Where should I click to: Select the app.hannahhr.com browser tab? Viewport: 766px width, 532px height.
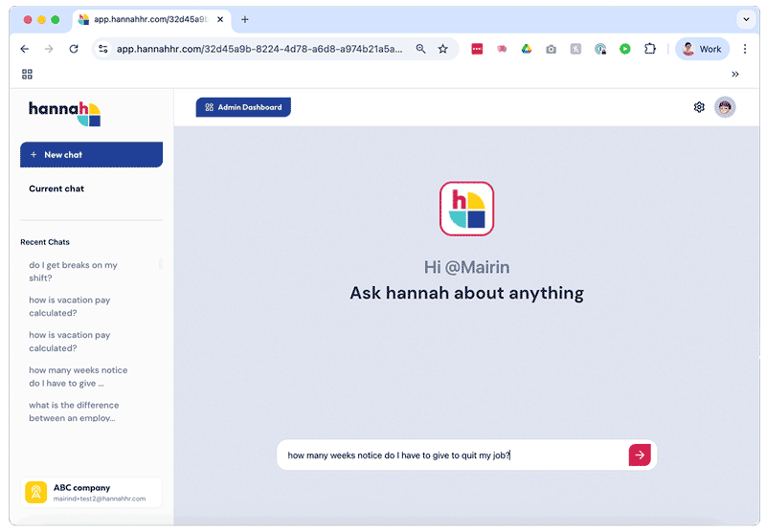(x=151, y=19)
